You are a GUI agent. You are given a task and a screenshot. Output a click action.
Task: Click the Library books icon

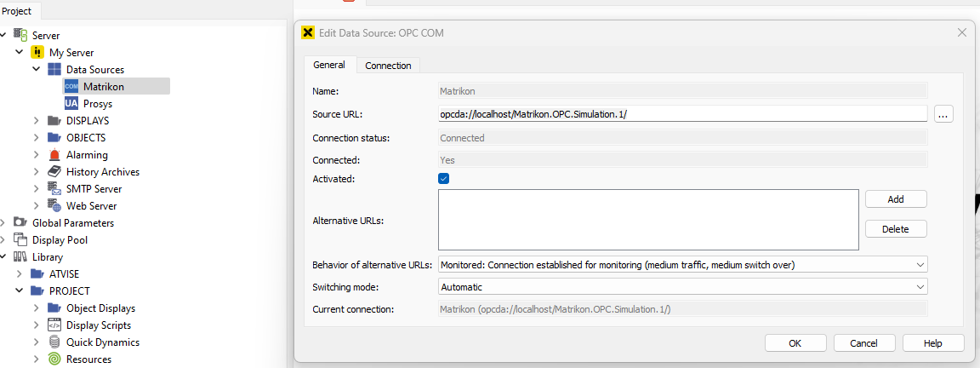20,256
